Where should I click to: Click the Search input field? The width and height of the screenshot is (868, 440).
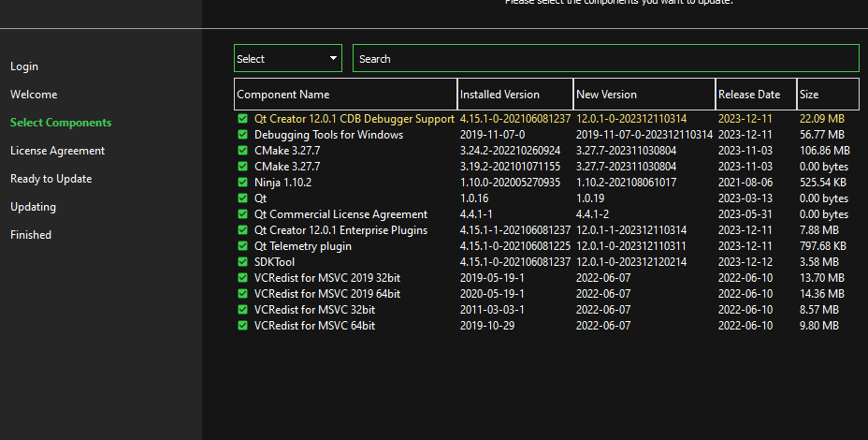[x=606, y=58]
